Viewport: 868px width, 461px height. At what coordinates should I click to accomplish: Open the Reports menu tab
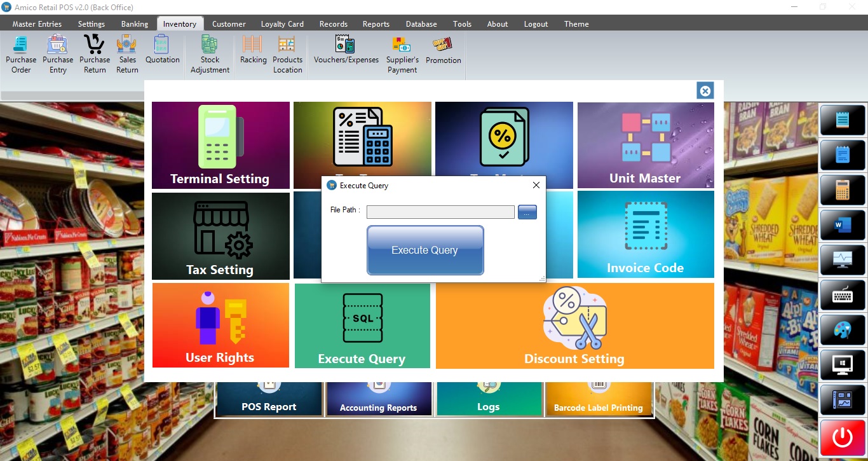pos(376,24)
